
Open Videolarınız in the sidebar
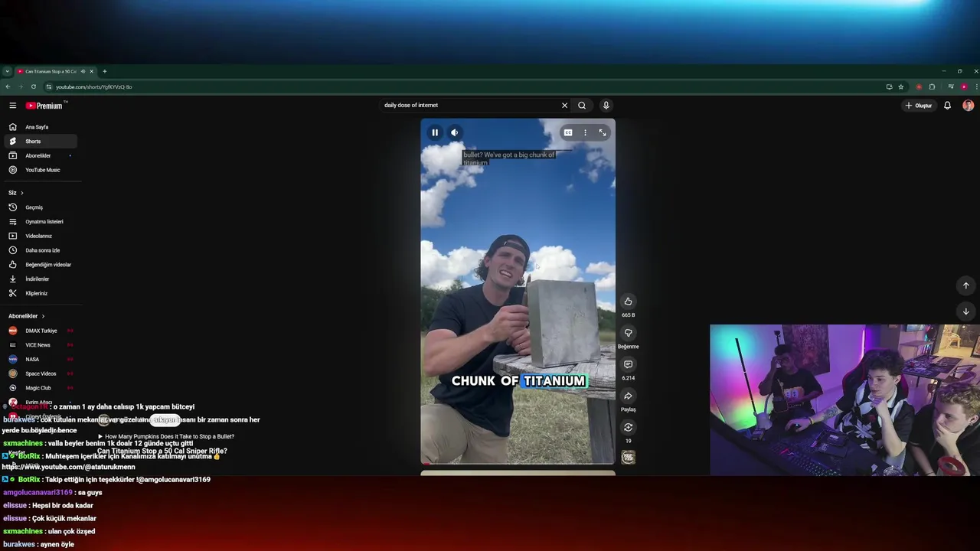[x=41, y=236]
